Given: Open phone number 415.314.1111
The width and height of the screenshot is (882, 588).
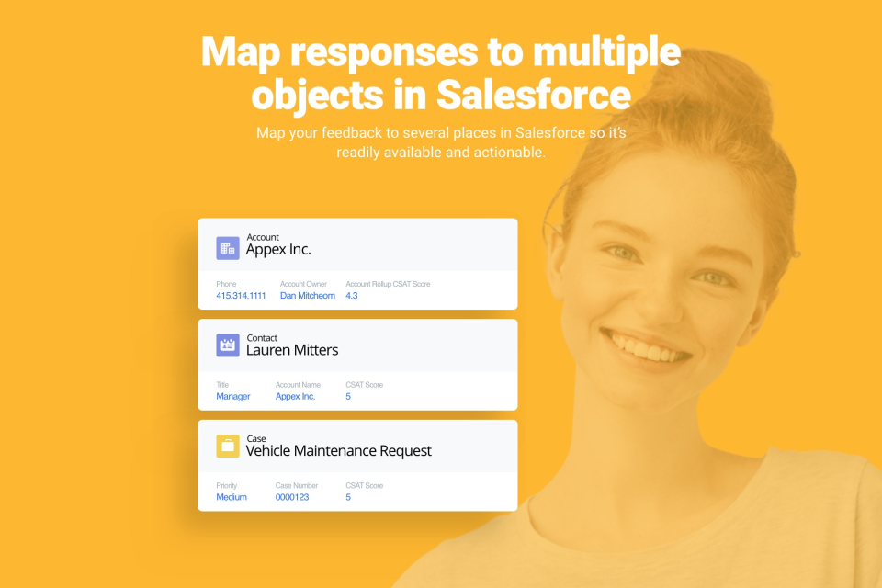Looking at the screenshot, I should [x=241, y=296].
